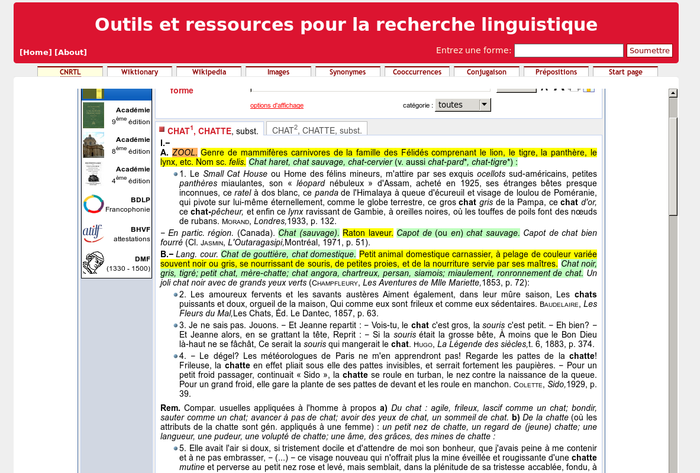Switch to the Cooccurrences tab
The width and height of the screenshot is (700, 473).
pyautogui.click(x=417, y=72)
